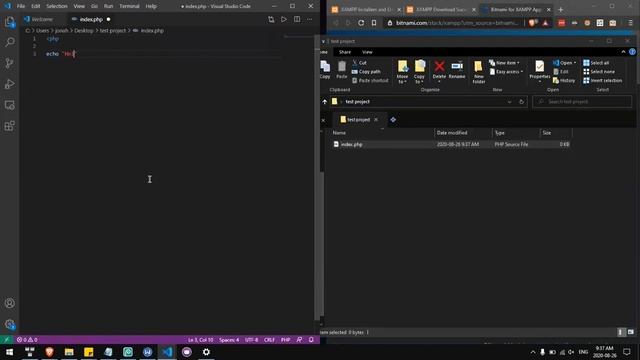Click UTF-8 encoding in the status bar
Screen dimensions: 640x360
[x=251, y=340]
